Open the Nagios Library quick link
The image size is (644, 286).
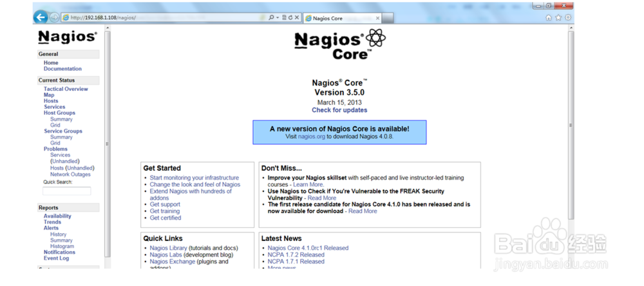pyautogui.click(x=168, y=248)
